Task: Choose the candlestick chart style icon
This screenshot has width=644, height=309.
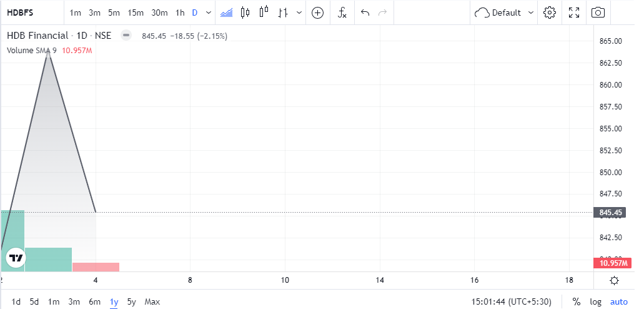Action: pos(245,13)
